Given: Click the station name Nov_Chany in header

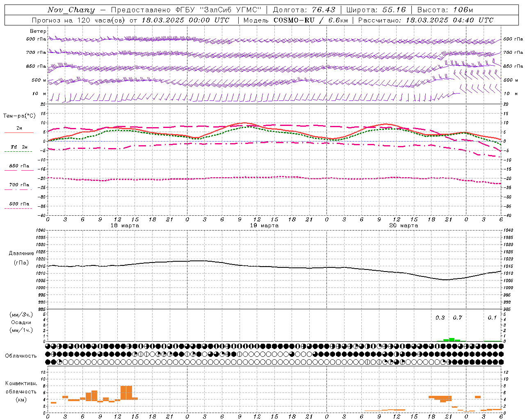Looking at the screenshot, I should click(71, 10).
